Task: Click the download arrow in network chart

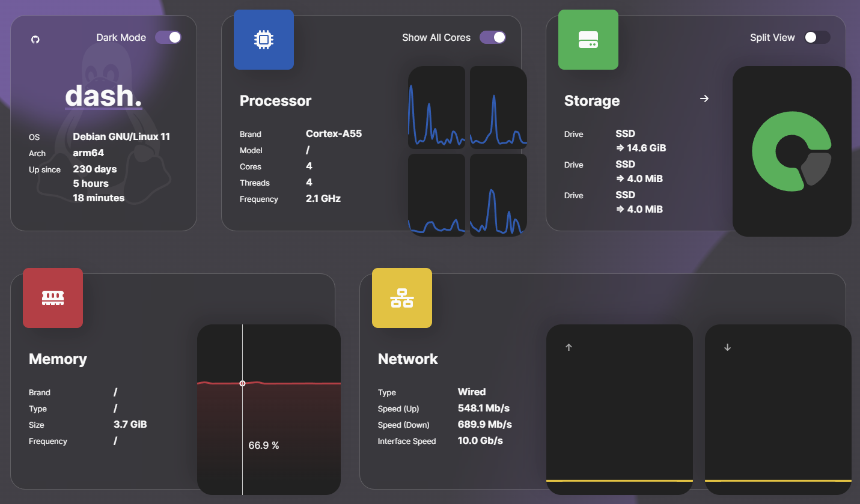Action: [x=728, y=347]
